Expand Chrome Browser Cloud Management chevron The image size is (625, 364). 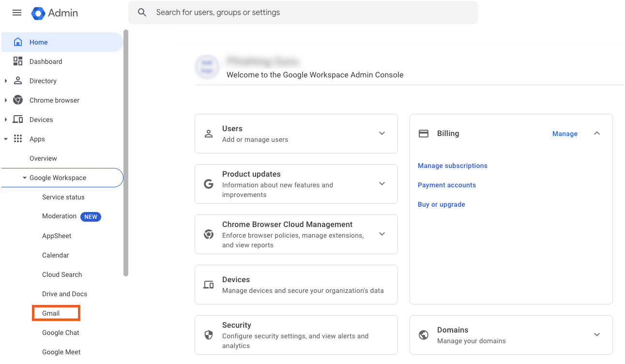tap(382, 234)
